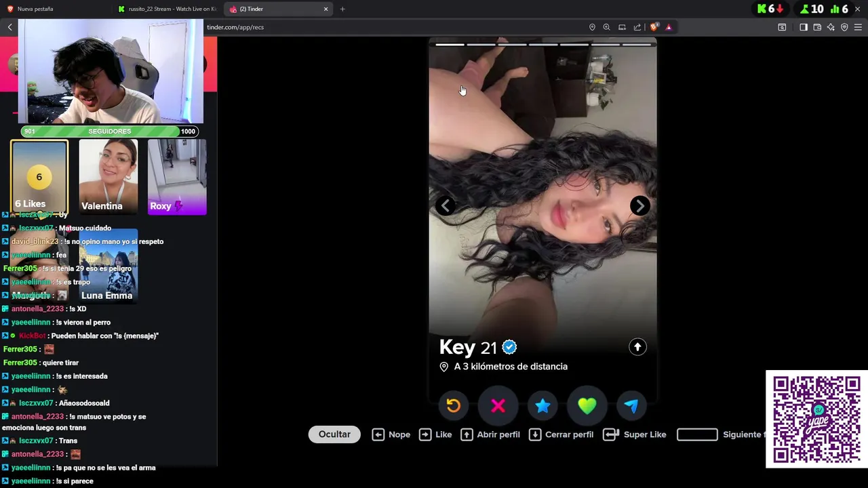
Task: Close the stats overlay with X icon
Action: 859,9
